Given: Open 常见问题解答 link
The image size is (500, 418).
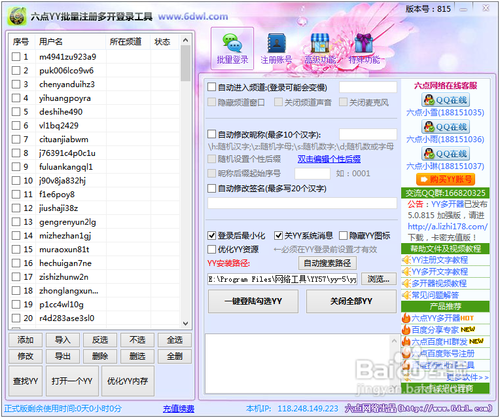Looking at the screenshot, I should pos(435,295).
